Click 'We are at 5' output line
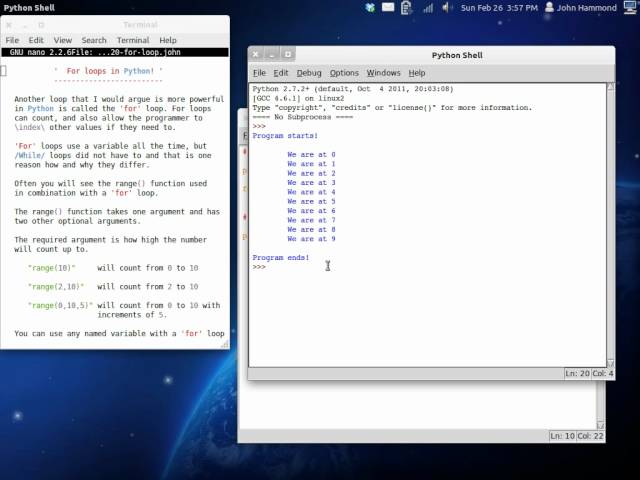 pyautogui.click(x=311, y=201)
